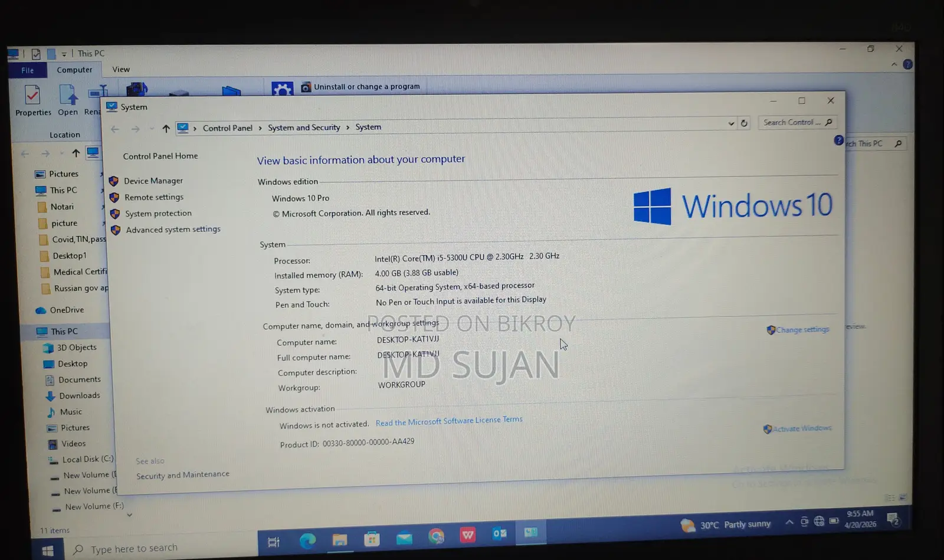This screenshot has height=560, width=944.
Task: Select Music under This PC
Action: pos(64,412)
